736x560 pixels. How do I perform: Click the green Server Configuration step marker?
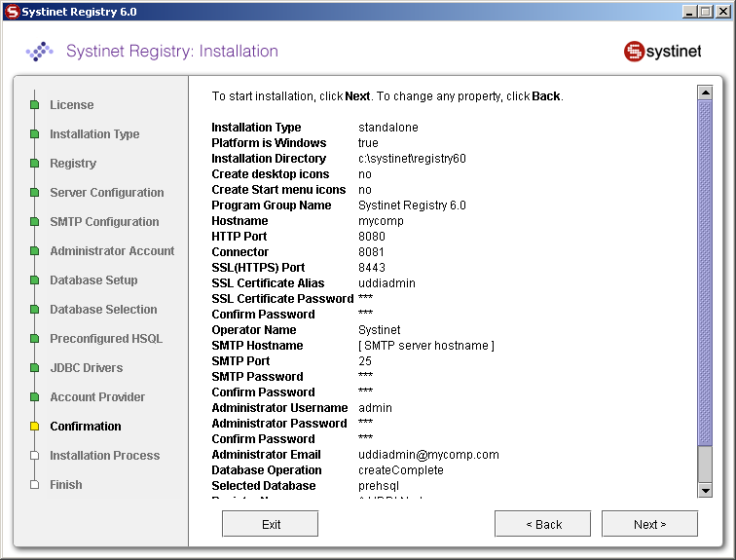(x=34, y=193)
